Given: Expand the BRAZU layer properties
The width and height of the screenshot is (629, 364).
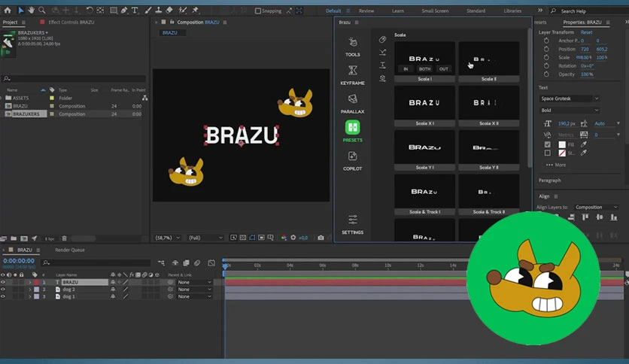Looking at the screenshot, I should click(29, 282).
